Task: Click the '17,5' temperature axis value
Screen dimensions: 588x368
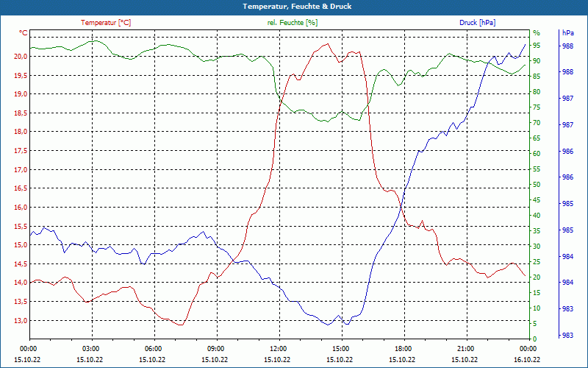Action: coord(21,151)
